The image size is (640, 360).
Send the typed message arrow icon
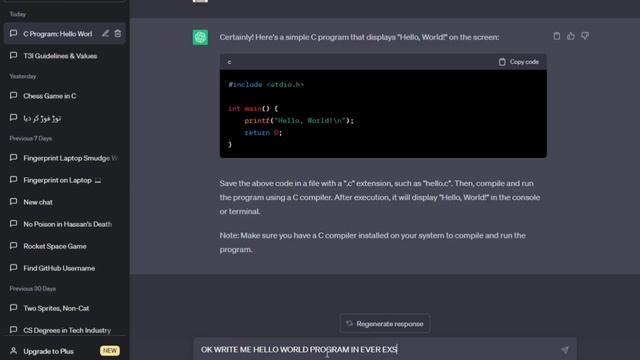pos(564,350)
